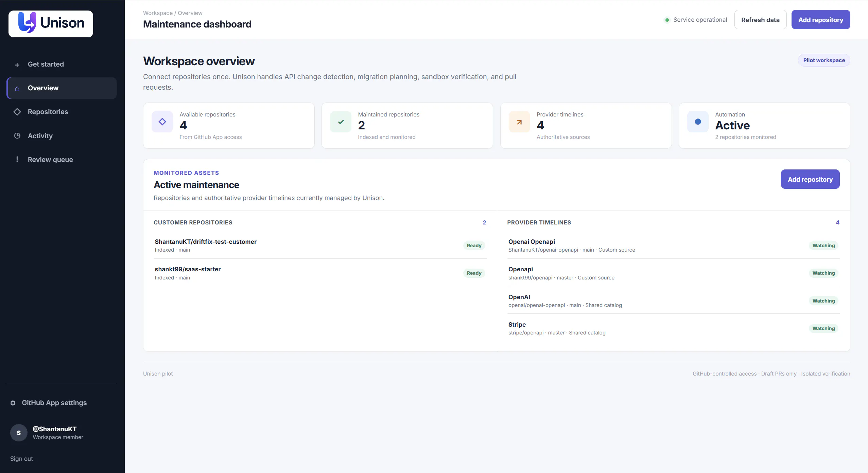Click Maintained repositories card value 2
The image size is (868, 473).
click(361, 125)
